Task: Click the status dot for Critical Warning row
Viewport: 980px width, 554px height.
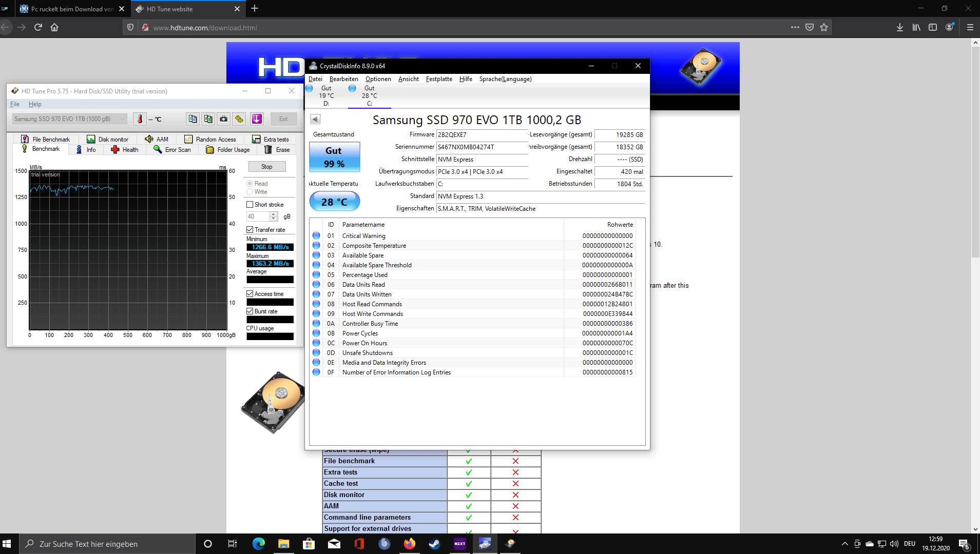Action: click(x=316, y=236)
